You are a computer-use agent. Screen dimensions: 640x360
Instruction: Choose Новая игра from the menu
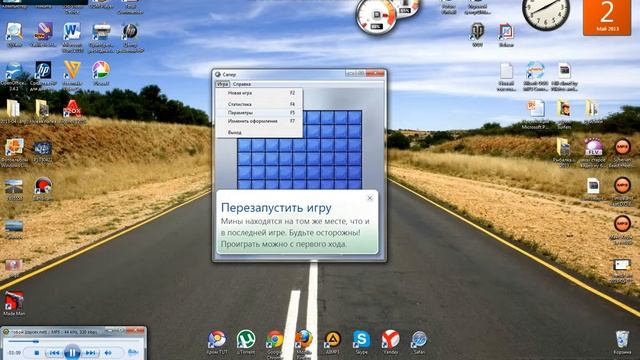[260, 93]
